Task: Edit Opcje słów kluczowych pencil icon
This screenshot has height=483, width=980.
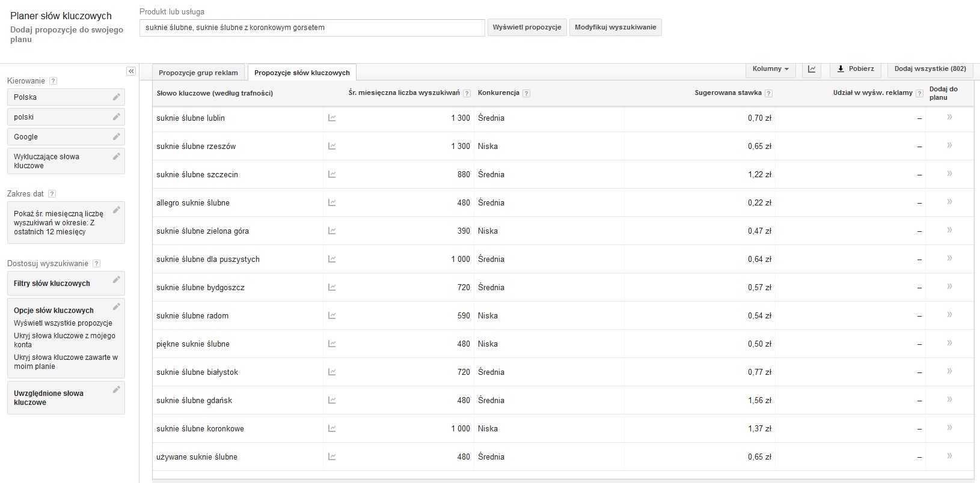Action: (x=117, y=306)
